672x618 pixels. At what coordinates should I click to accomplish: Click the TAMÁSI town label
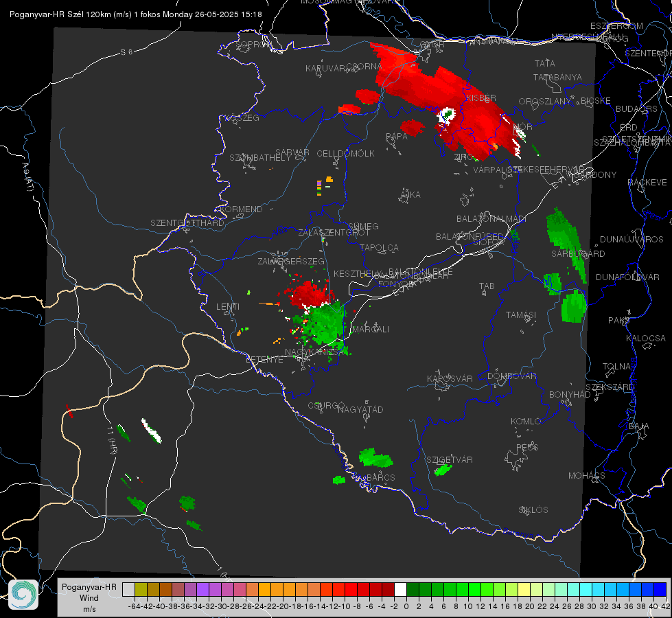tap(521, 314)
